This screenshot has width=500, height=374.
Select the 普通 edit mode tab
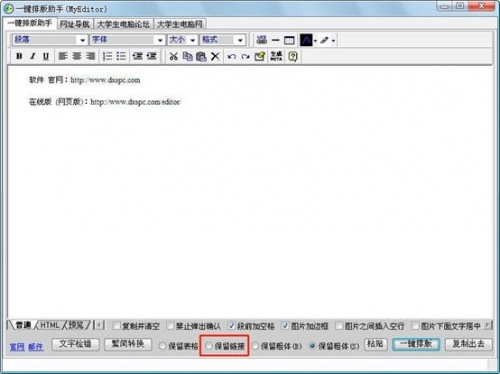tap(23, 325)
